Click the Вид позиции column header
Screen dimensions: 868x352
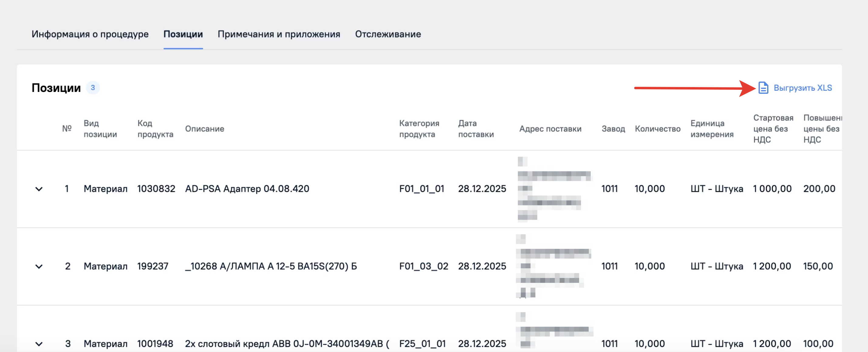click(x=100, y=129)
